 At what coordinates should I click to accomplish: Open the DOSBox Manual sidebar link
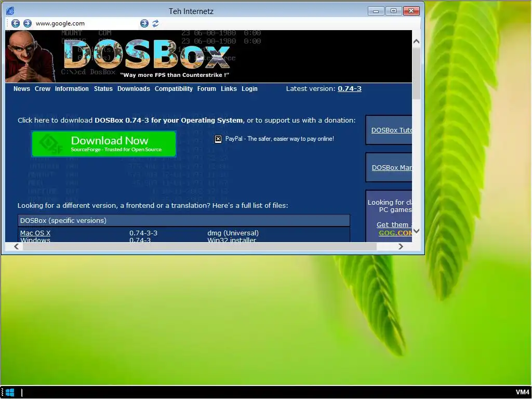click(x=392, y=168)
